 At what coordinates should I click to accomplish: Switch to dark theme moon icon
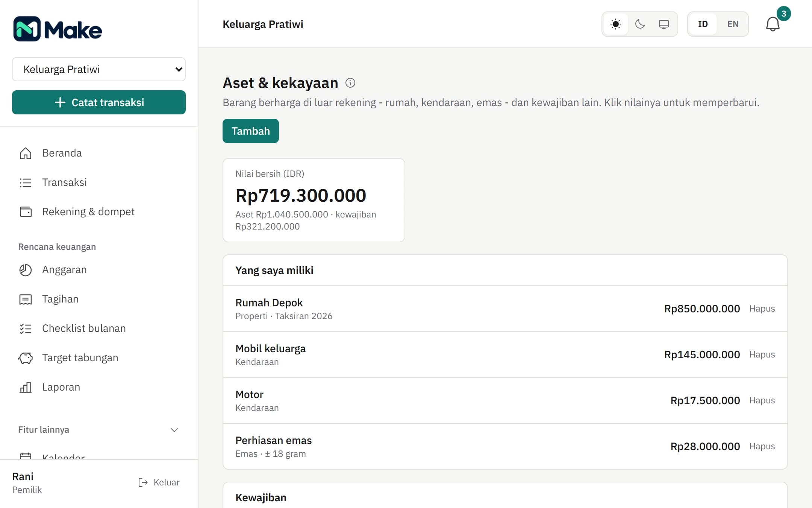[x=640, y=24]
